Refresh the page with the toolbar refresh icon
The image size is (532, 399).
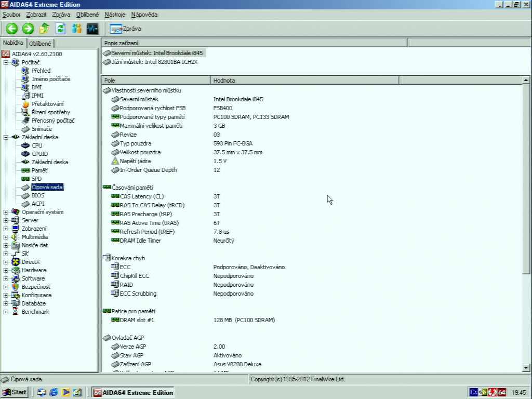[x=60, y=29]
